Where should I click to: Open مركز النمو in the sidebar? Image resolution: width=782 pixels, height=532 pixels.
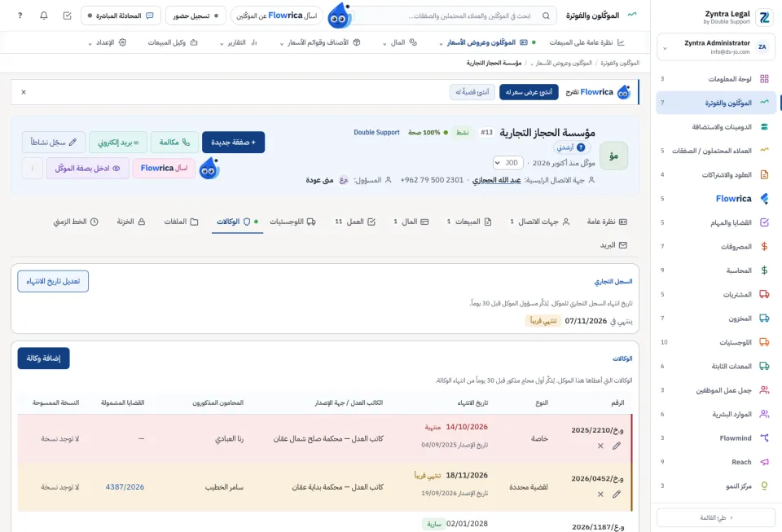[x=716, y=486]
